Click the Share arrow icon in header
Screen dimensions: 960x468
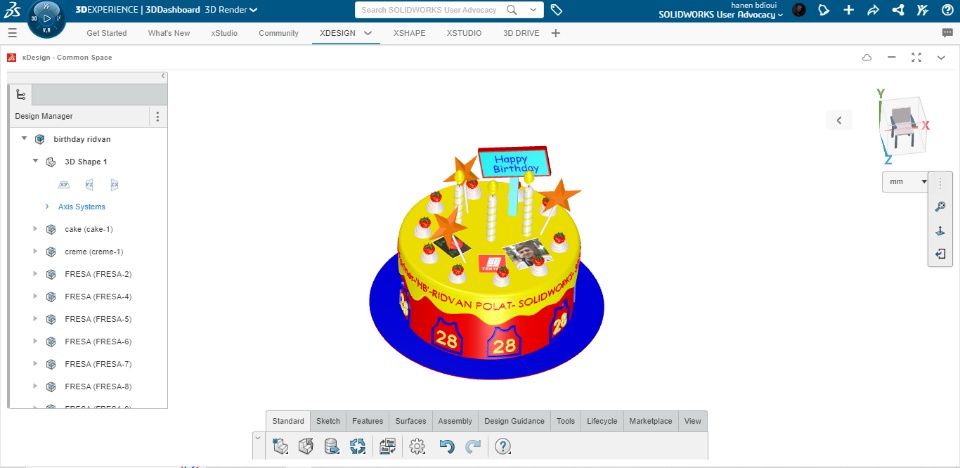coord(873,10)
